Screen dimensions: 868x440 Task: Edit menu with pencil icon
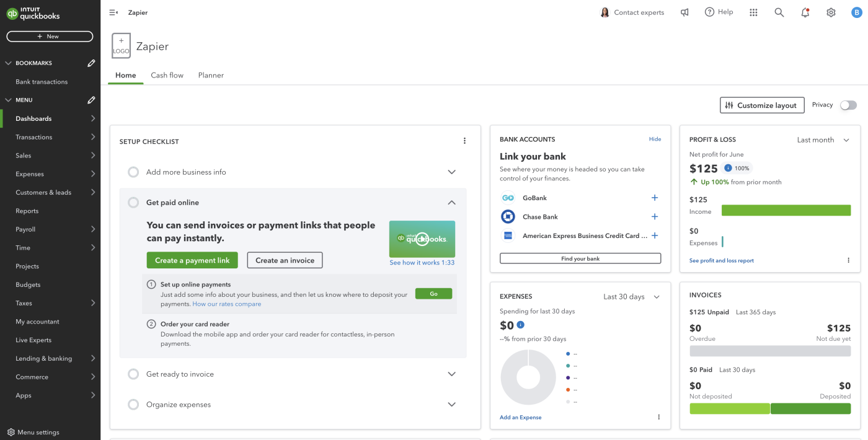click(91, 100)
